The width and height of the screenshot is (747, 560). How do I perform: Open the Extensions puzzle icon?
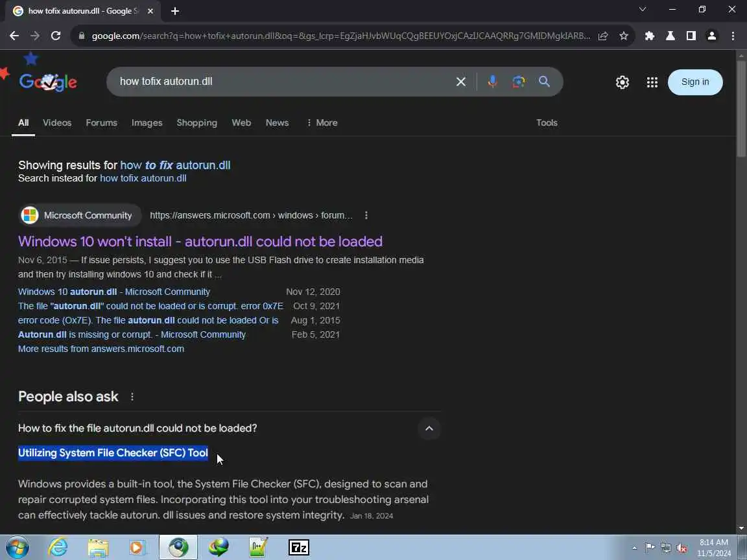(649, 36)
